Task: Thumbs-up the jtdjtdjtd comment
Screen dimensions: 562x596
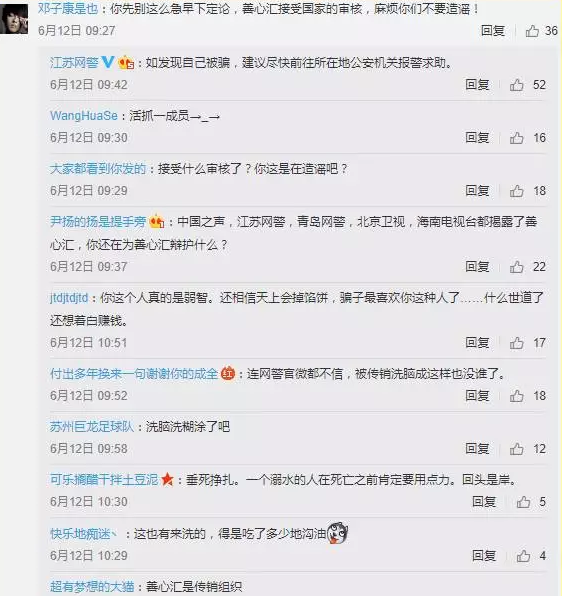Action: click(516, 343)
